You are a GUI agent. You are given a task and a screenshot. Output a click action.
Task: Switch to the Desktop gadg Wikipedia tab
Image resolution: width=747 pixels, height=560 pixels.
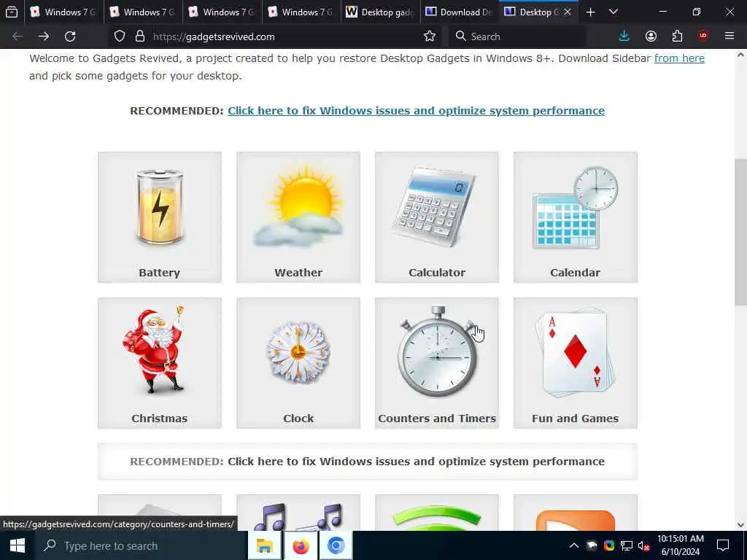click(380, 12)
